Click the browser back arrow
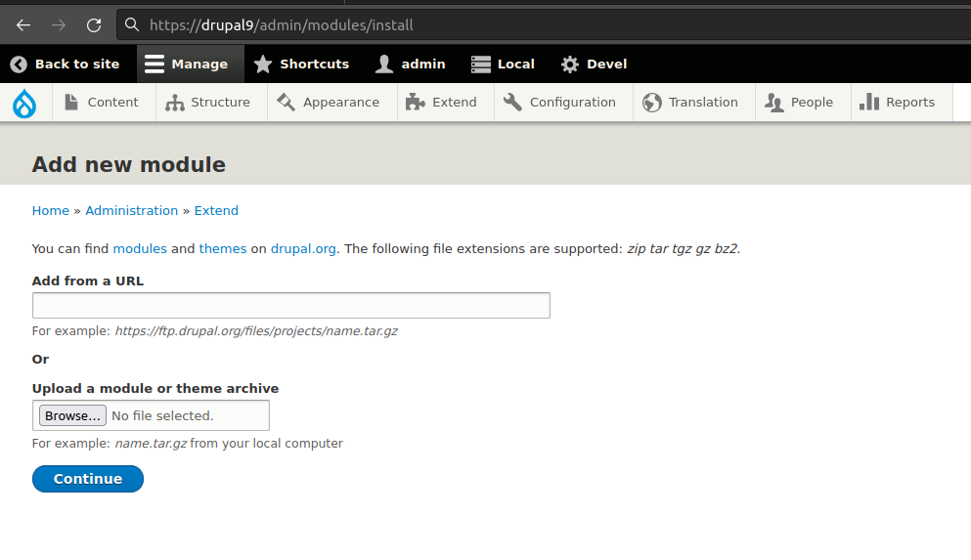Screen dimensions: 971x560 point(23,25)
